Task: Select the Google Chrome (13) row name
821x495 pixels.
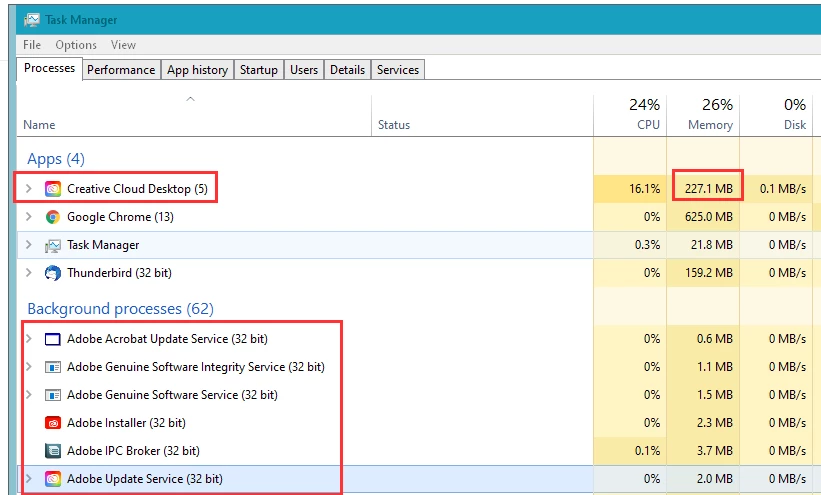Action: click(x=120, y=217)
